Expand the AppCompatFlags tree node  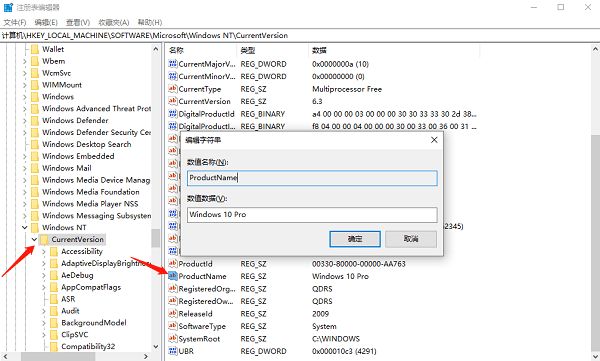click(44, 287)
